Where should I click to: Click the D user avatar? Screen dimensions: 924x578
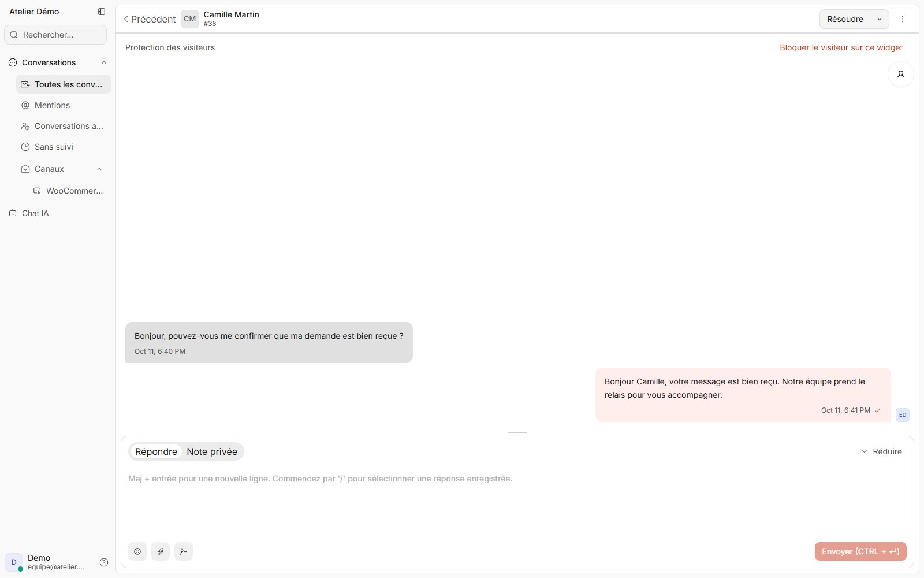click(x=14, y=562)
